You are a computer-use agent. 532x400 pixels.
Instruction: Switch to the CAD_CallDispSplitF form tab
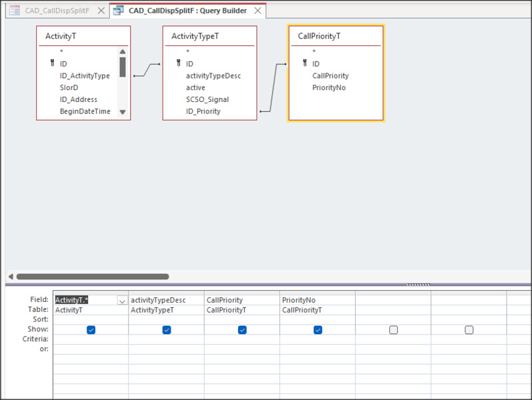coord(57,11)
